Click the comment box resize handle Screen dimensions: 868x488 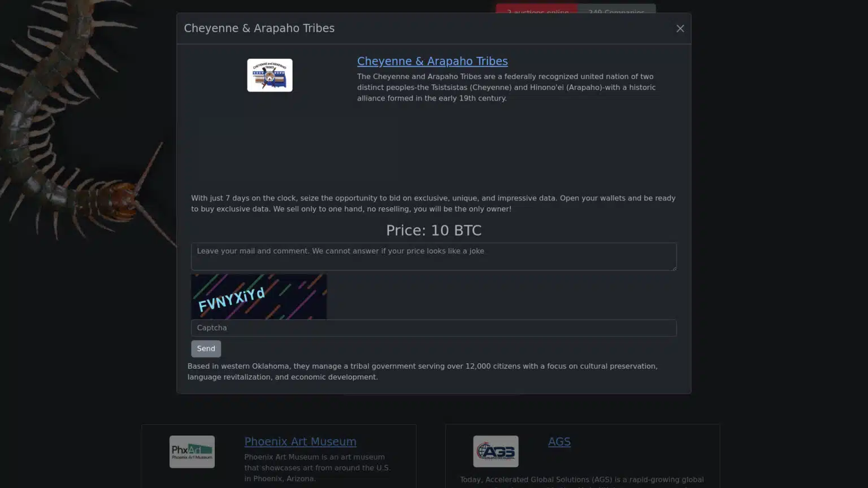tap(673, 267)
